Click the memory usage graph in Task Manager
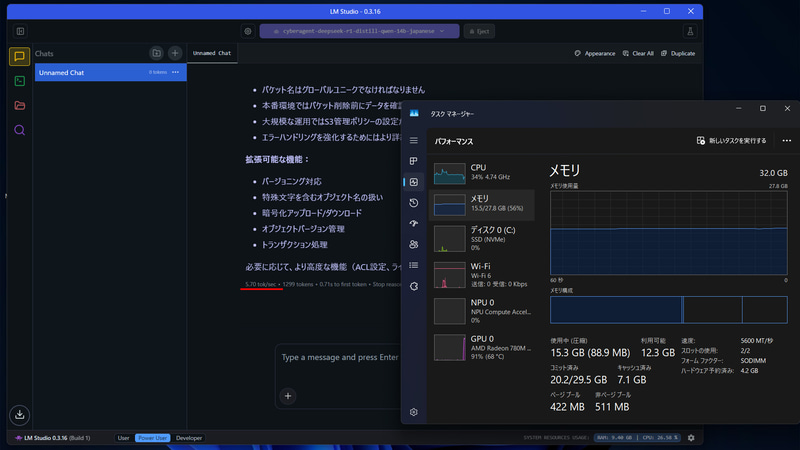The image size is (800, 450). pos(668,233)
